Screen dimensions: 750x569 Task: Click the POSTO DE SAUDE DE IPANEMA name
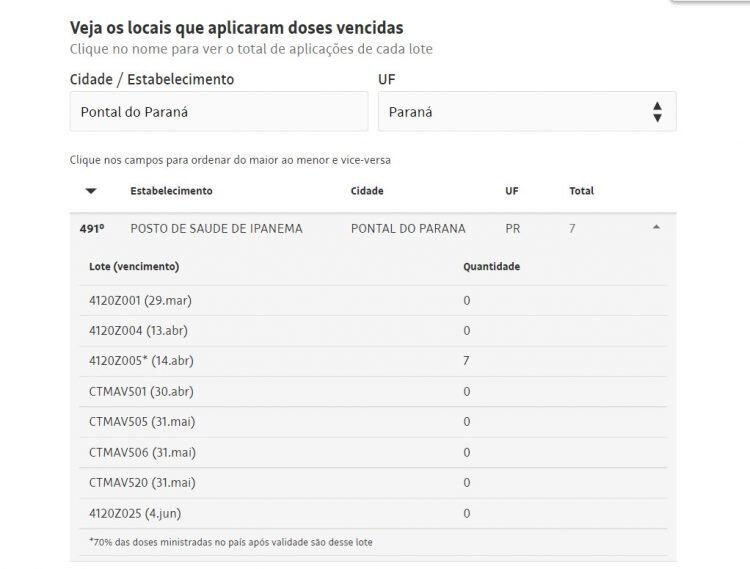coord(216,229)
